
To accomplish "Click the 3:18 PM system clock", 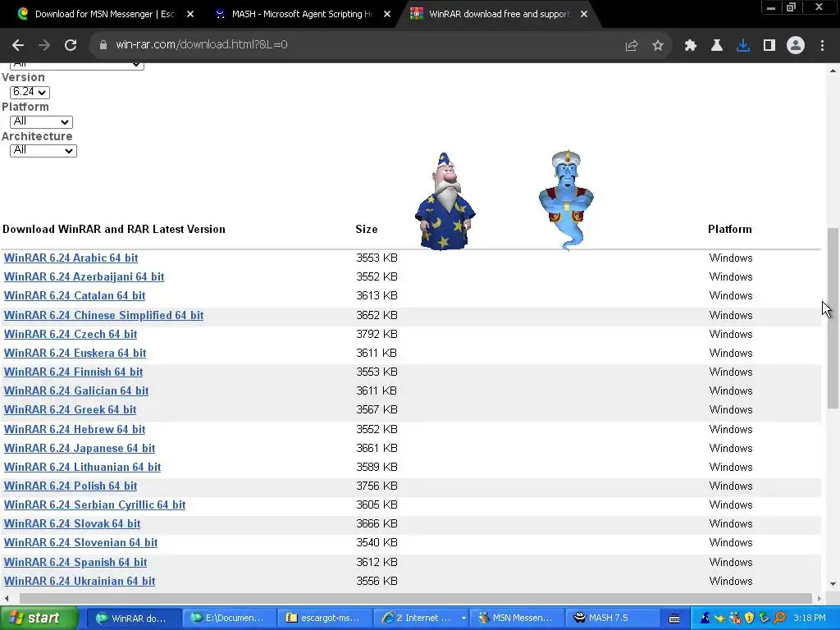I will click(810, 619).
